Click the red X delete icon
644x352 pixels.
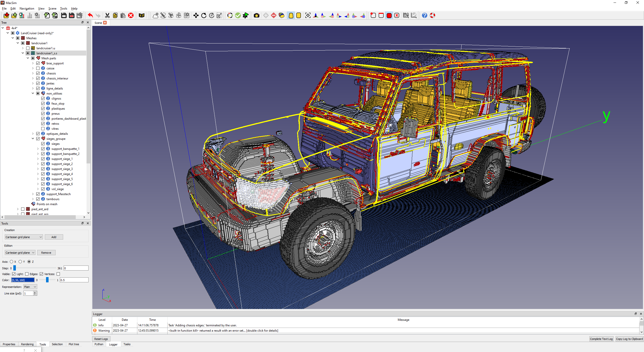[x=131, y=16]
